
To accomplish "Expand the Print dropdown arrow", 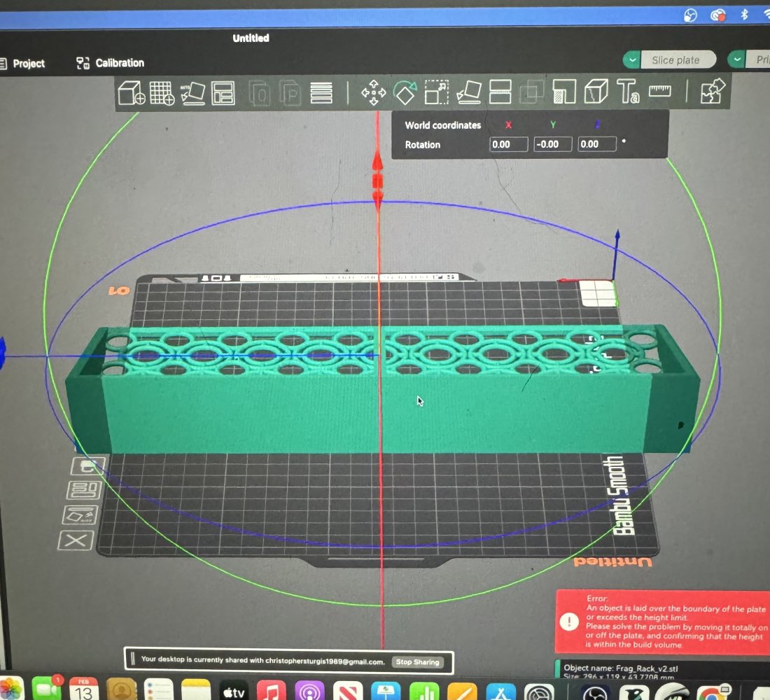I will (736, 60).
